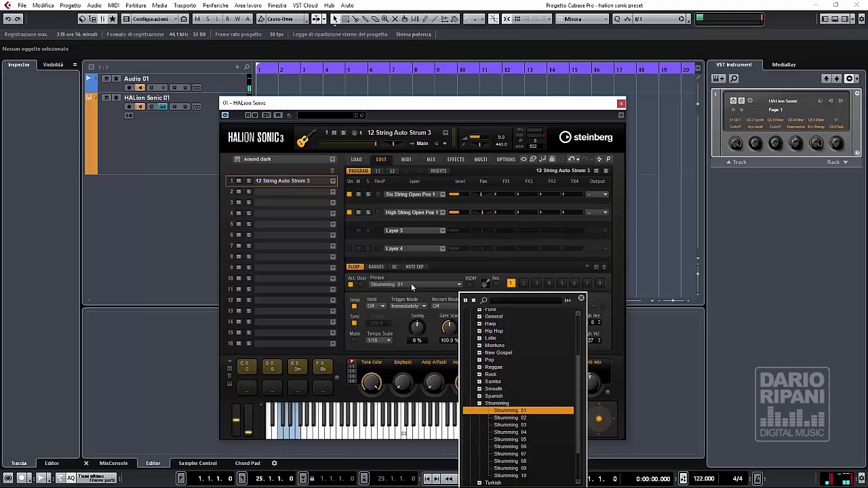Screen dimensions: 868x488
Task: Select Strumming 05 phrase in browser
Action: pyautogui.click(x=510, y=439)
